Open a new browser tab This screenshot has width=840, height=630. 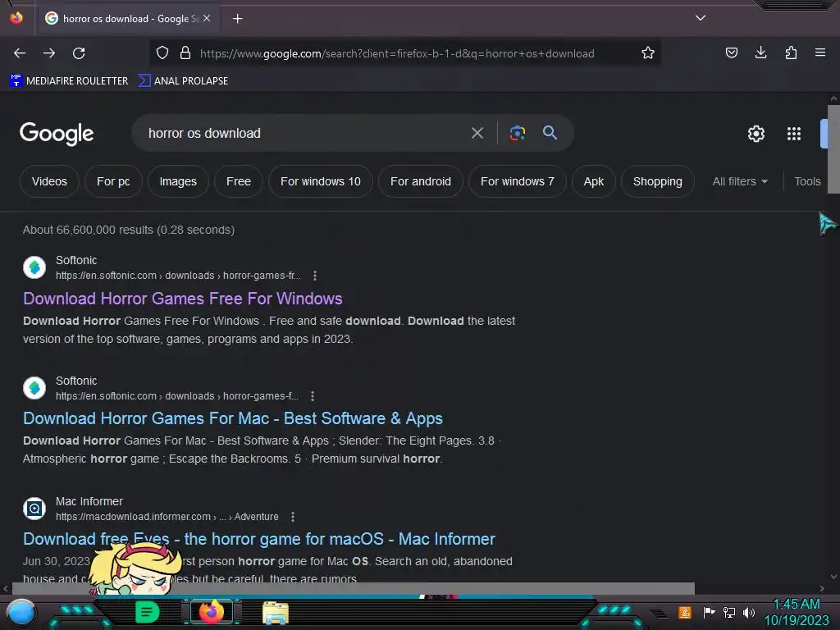pos(237,19)
